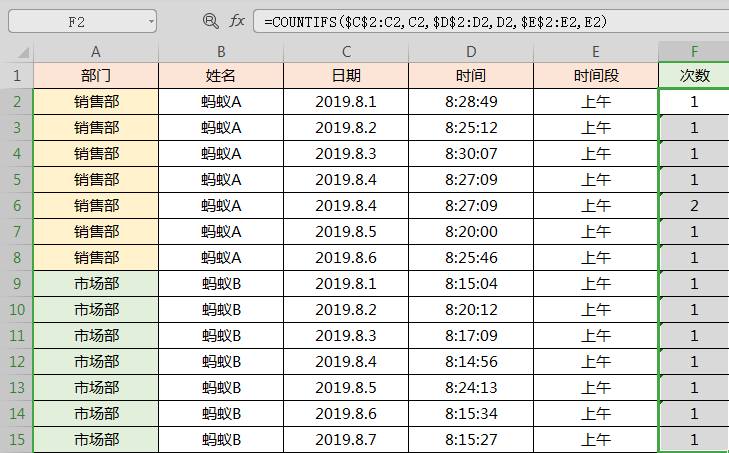Select cell F6 containing value 2
The height and width of the screenshot is (453, 729).
(x=693, y=205)
